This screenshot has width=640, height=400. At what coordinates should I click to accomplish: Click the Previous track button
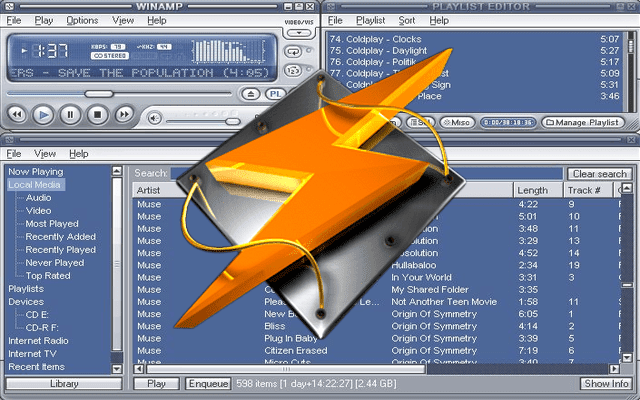coord(17,115)
